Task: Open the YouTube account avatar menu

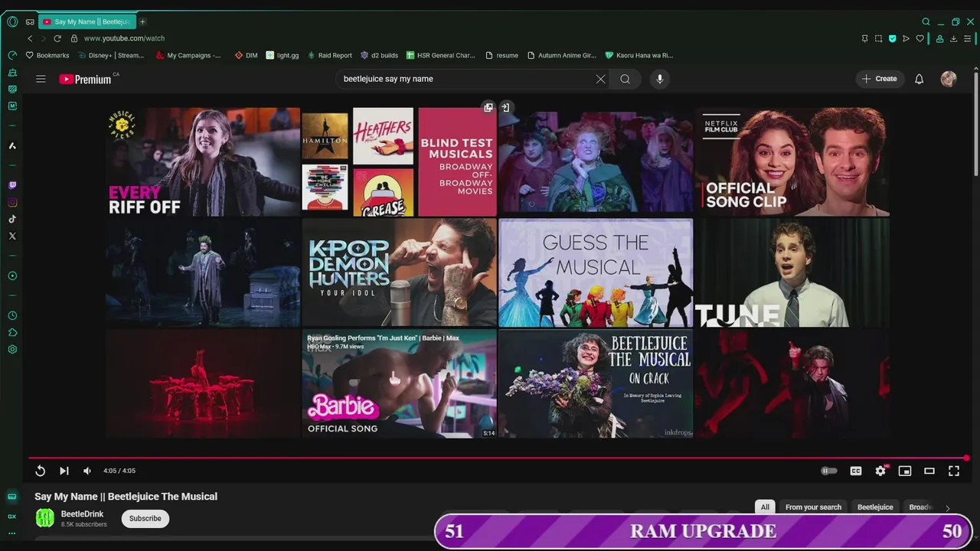Action: point(949,79)
